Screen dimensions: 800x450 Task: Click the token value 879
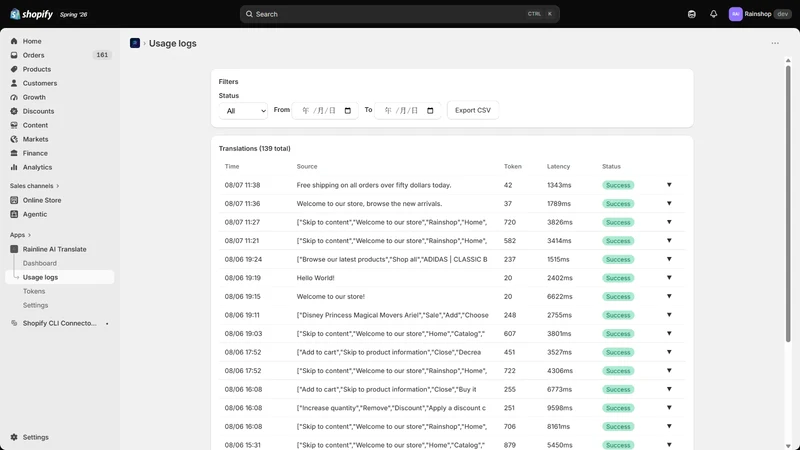point(510,445)
